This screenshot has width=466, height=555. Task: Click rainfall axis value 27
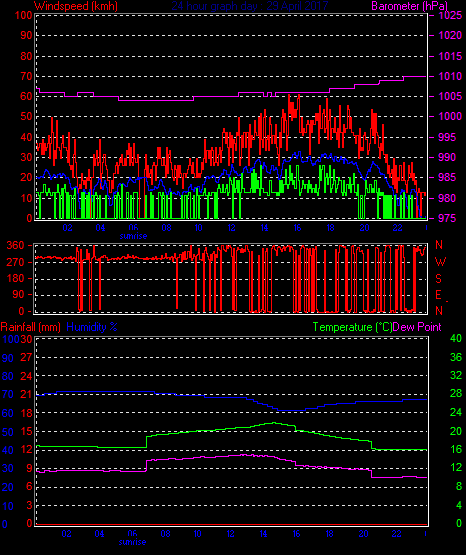coord(26,357)
